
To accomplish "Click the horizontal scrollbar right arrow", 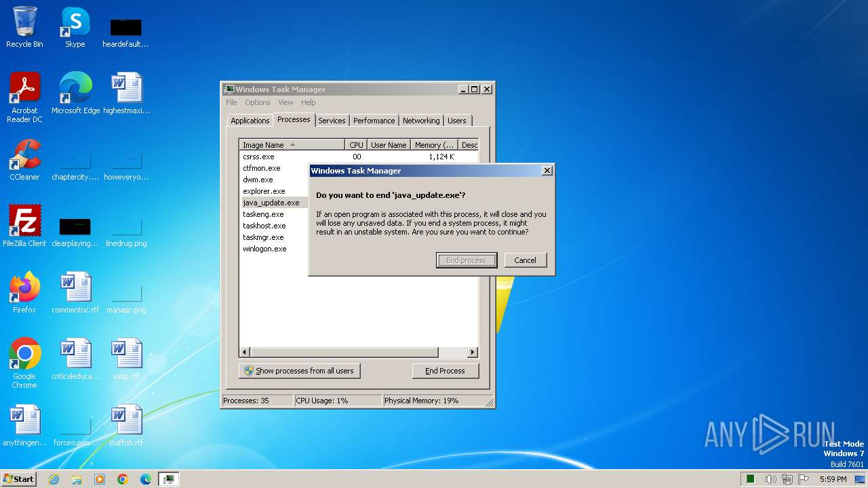I will pyautogui.click(x=473, y=352).
